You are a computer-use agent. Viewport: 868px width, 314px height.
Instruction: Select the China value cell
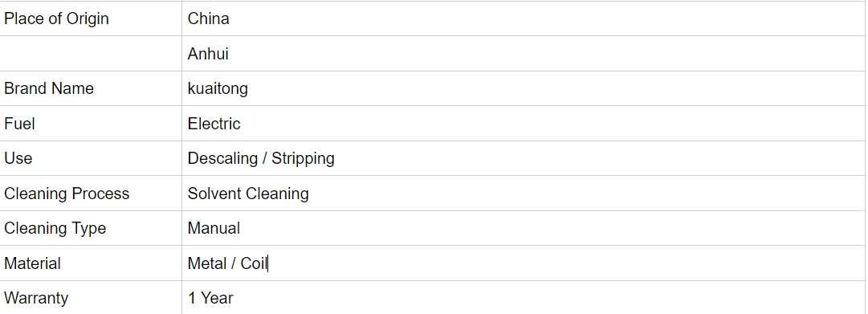tap(523, 18)
